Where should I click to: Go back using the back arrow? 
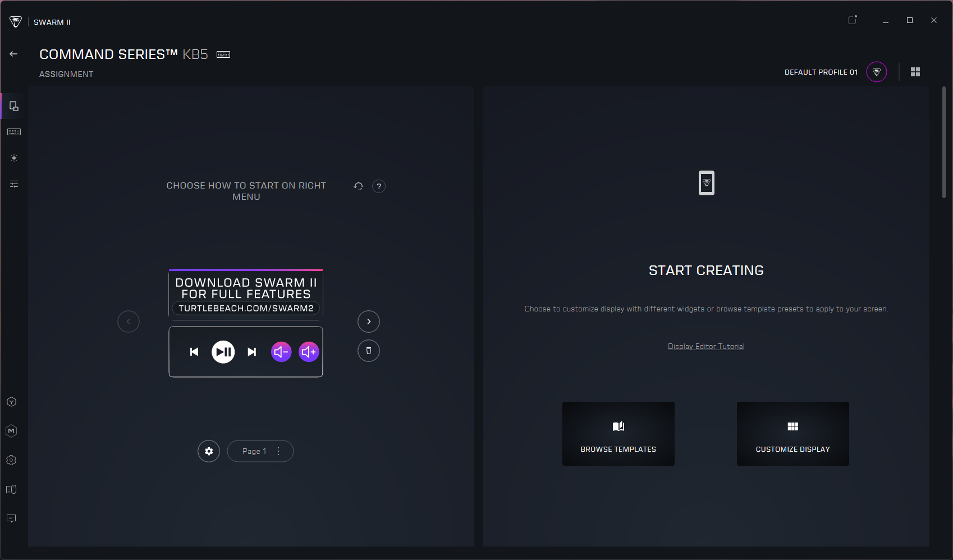13,54
